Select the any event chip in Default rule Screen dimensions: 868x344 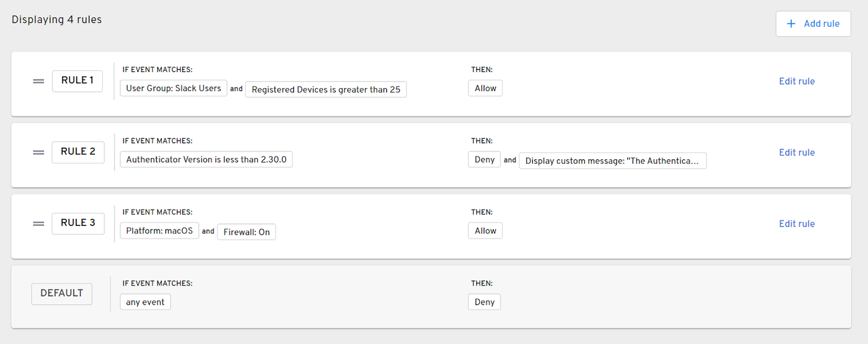coord(145,302)
